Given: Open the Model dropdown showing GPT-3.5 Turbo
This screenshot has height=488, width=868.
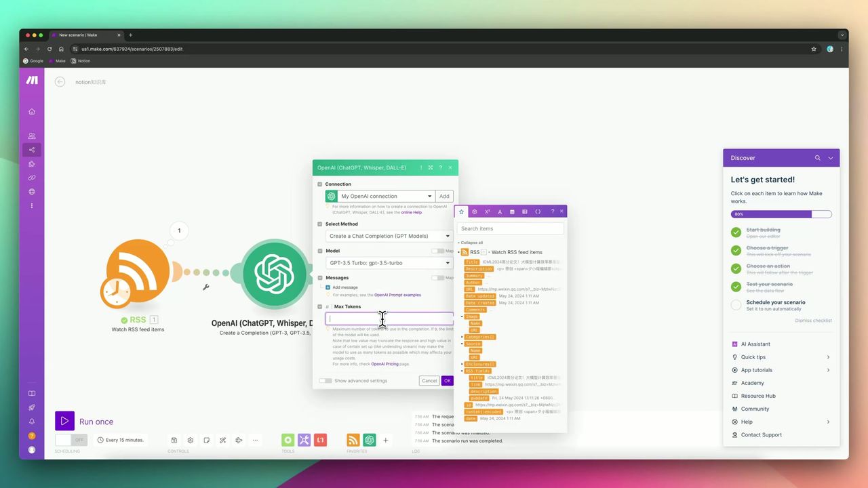Looking at the screenshot, I should pos(388,263).
